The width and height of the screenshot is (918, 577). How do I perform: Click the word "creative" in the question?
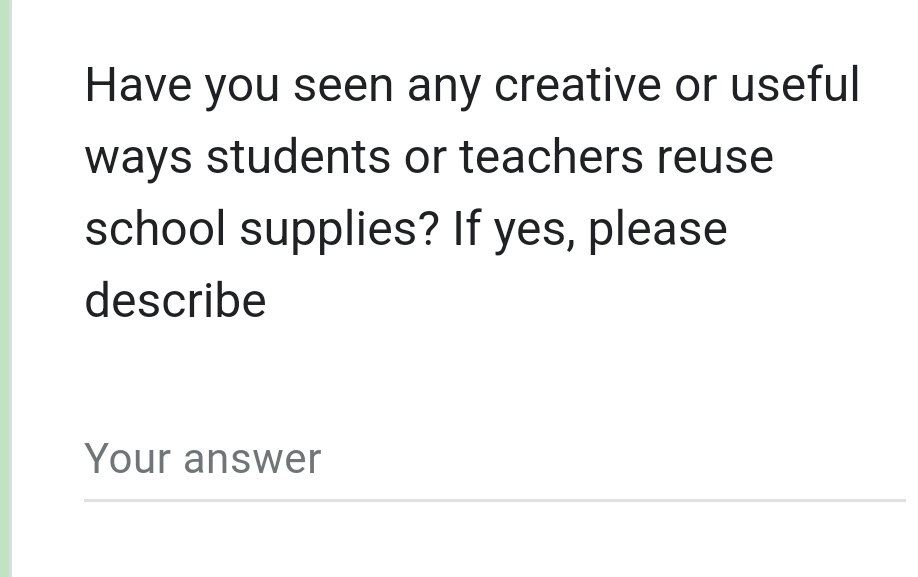point(577,85)
